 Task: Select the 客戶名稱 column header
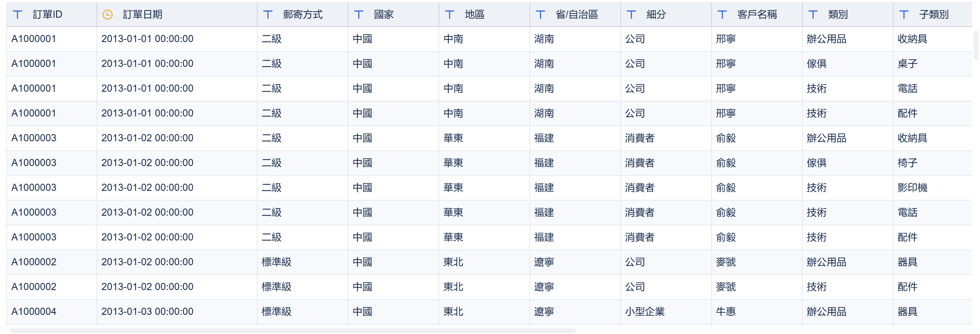(757, 15)
